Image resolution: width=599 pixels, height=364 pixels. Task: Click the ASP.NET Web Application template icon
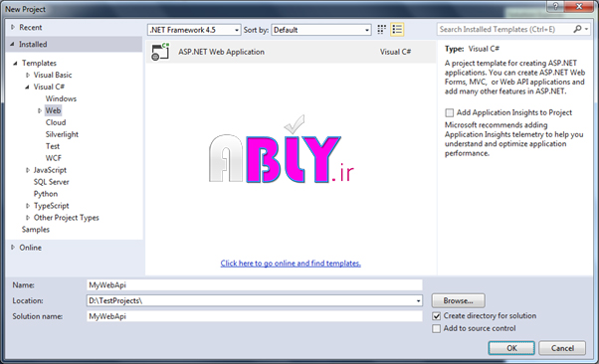click(x=160, y=52)
